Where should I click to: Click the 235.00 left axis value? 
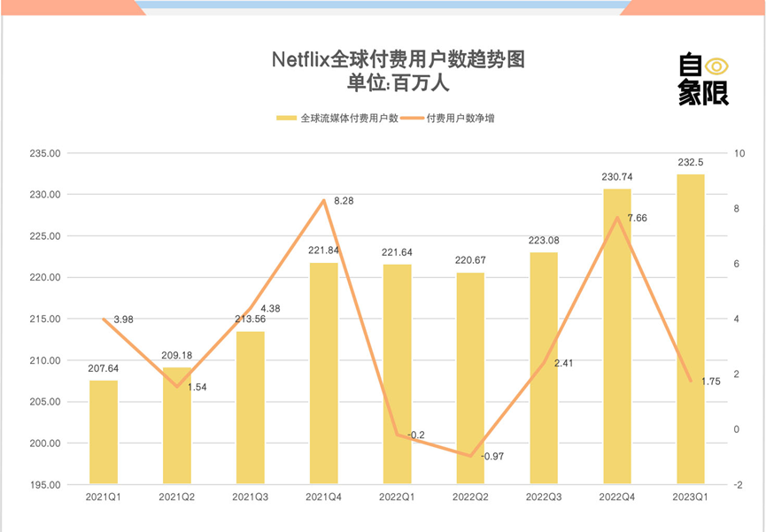44,153
